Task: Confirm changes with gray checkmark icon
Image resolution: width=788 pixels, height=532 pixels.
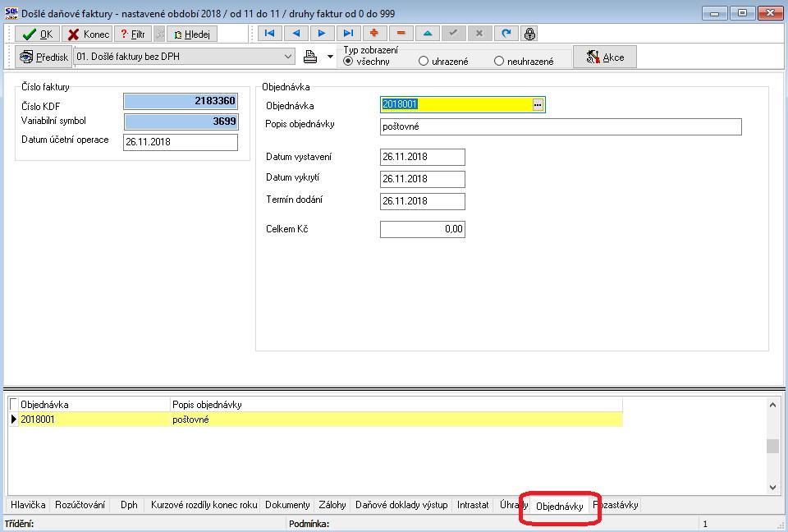Action: tap(453, 34)
